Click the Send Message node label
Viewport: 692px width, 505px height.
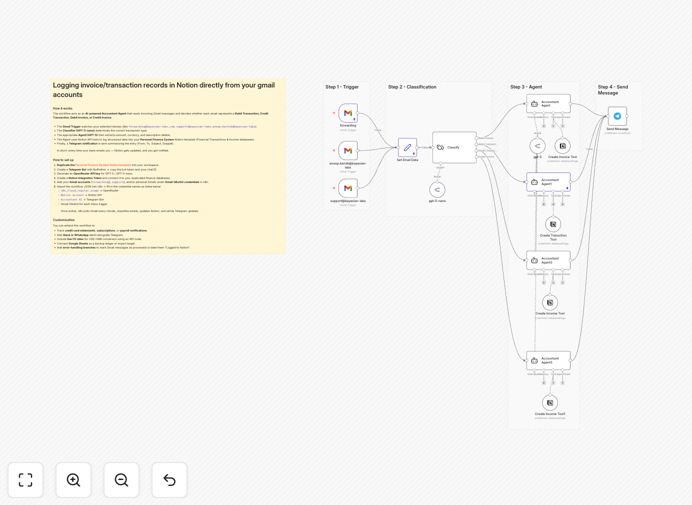tap(617, 129)
